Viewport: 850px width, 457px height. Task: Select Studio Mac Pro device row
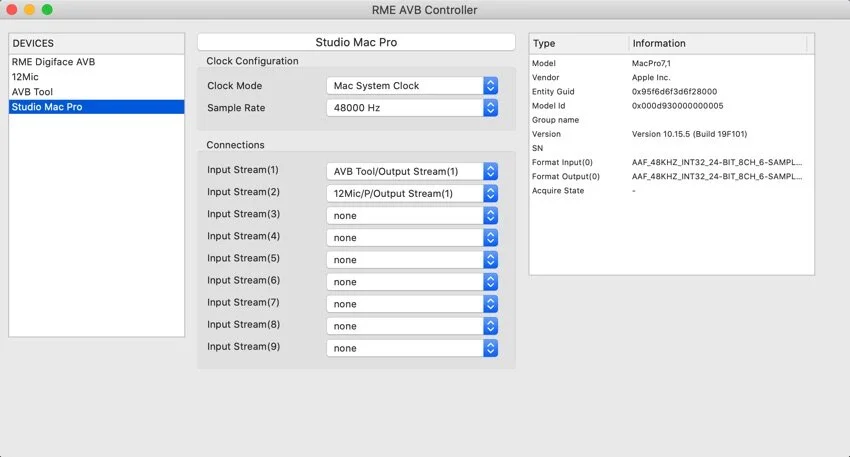[x=96, y=107]
